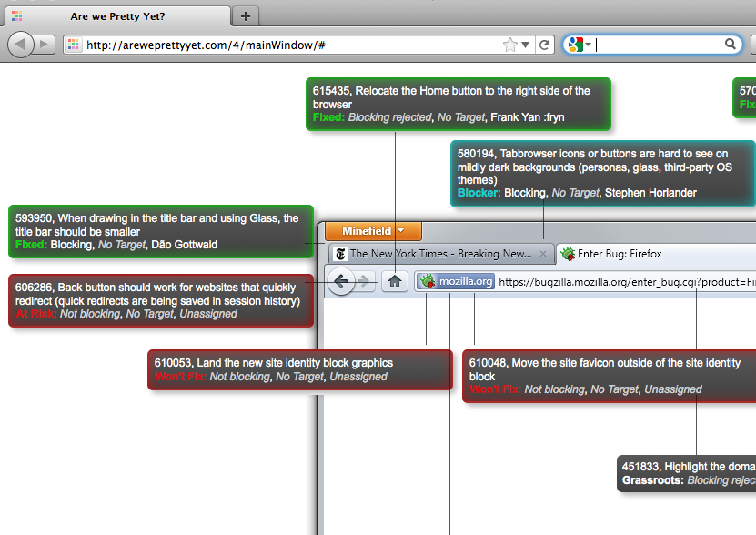Screen dimensions: 756x535
Task: Click the large round back button in Minefield
Action: 341,282
